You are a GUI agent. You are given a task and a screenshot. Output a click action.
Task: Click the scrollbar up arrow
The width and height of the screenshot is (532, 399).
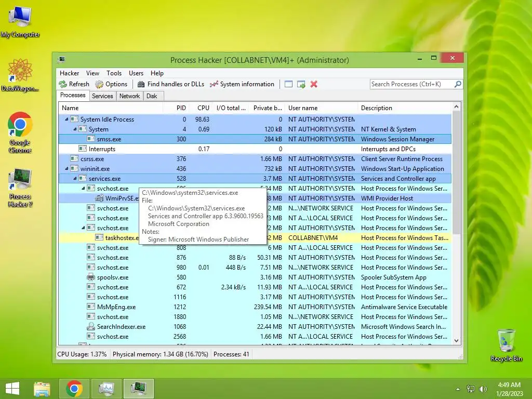[456, 107]
